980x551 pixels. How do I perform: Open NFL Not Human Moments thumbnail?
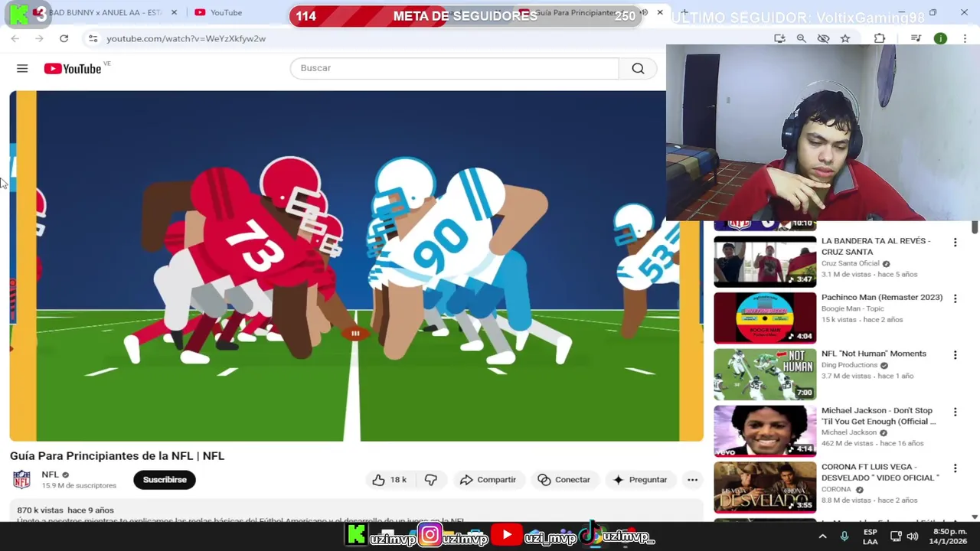click(765, 374)
